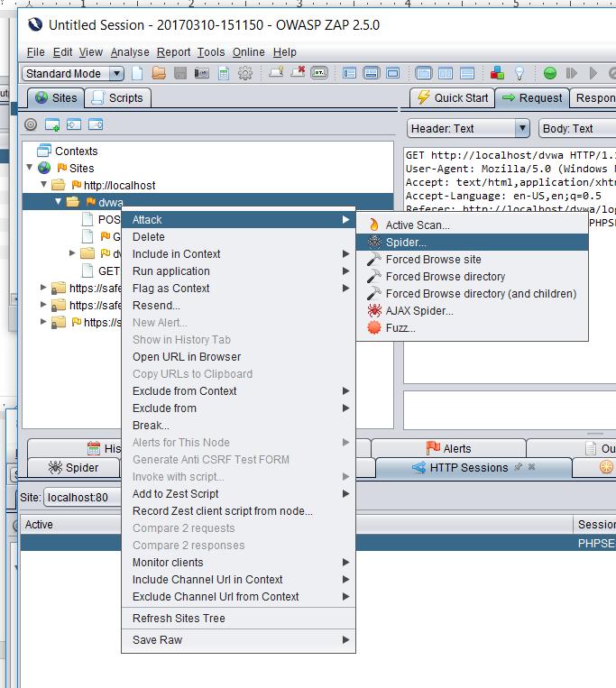Switch to the Scripts tab
The height and width of the screenshot is (688, 616).
[117, 98]
